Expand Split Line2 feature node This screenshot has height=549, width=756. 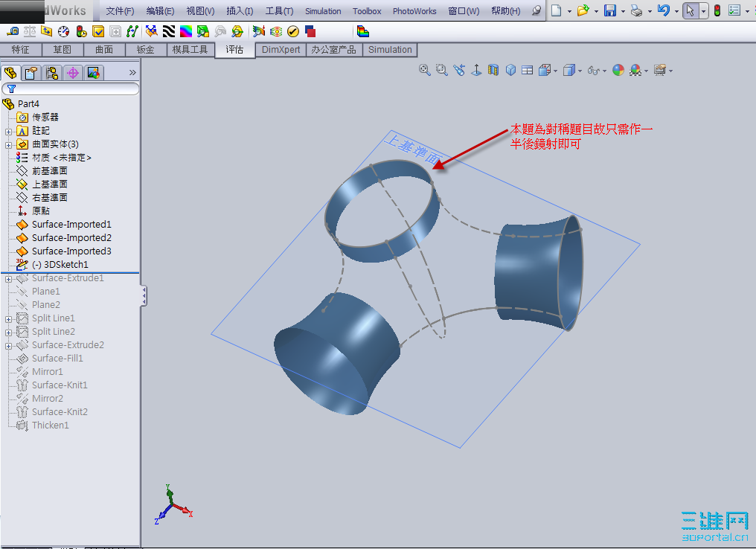click(x=8, y=332)
